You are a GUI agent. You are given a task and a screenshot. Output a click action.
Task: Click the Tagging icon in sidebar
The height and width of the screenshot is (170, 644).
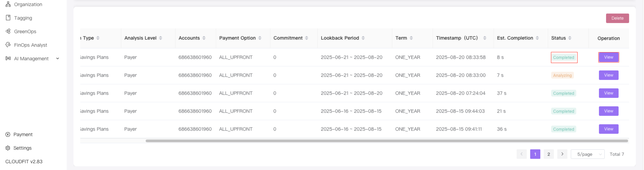8,18
